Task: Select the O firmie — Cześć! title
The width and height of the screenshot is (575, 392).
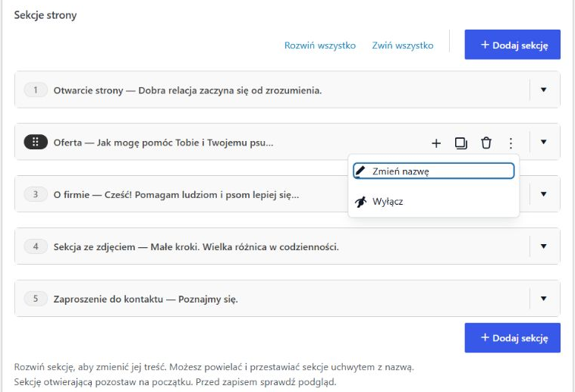Action: (x=176, y=195)
